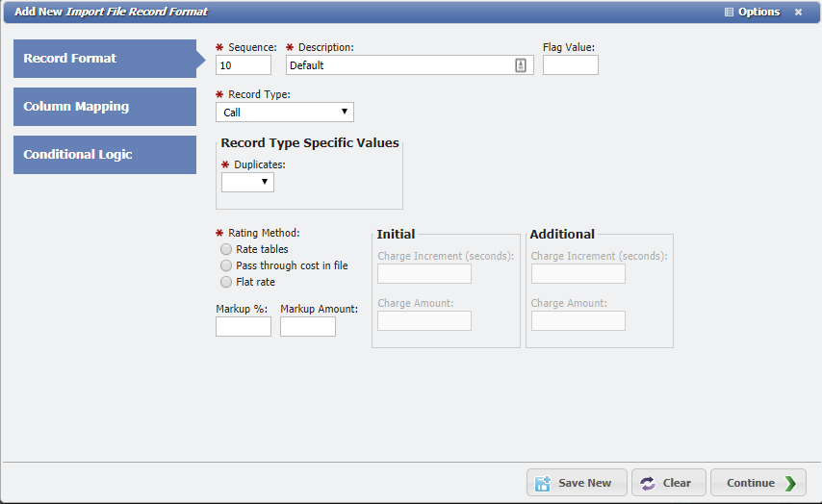This screenshot has width=822, height=504.
Task: Select the Record Format tab
Action: (x=105, y=59)
